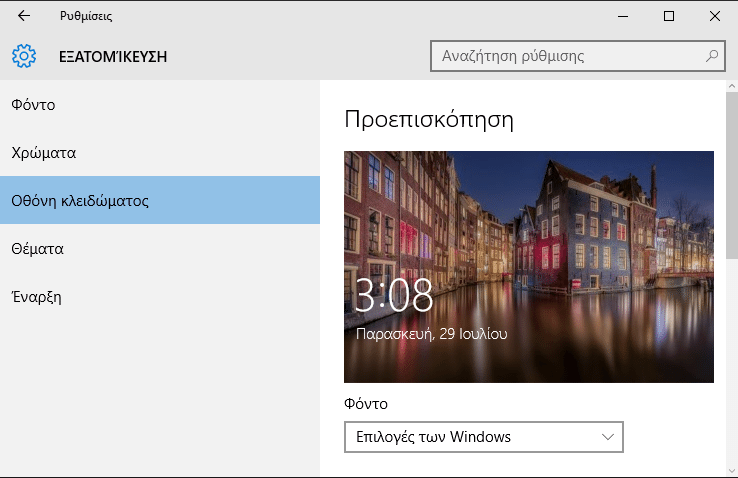This screenshot has width=738, height=478.
Task: Click the scrollbar up arrow
Action: point(732,86)
